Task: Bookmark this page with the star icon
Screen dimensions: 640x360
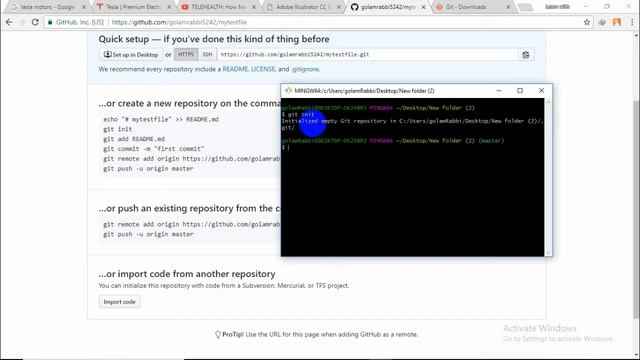Action: 587,22
